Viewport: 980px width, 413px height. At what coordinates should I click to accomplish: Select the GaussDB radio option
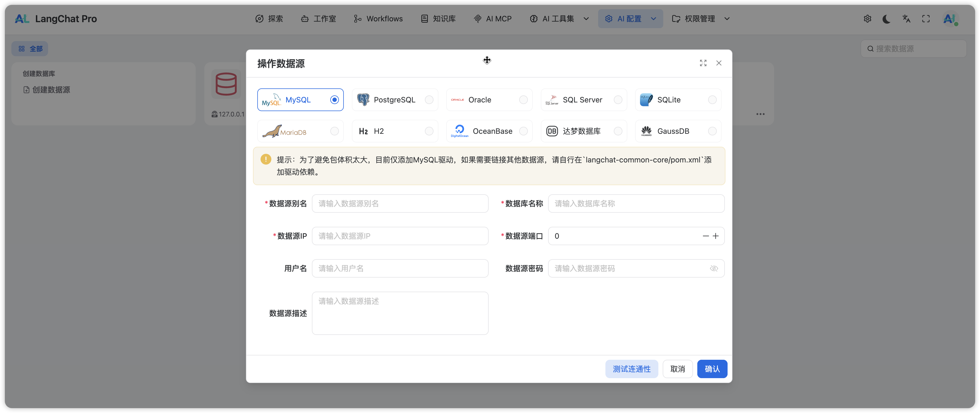(712, 131)
